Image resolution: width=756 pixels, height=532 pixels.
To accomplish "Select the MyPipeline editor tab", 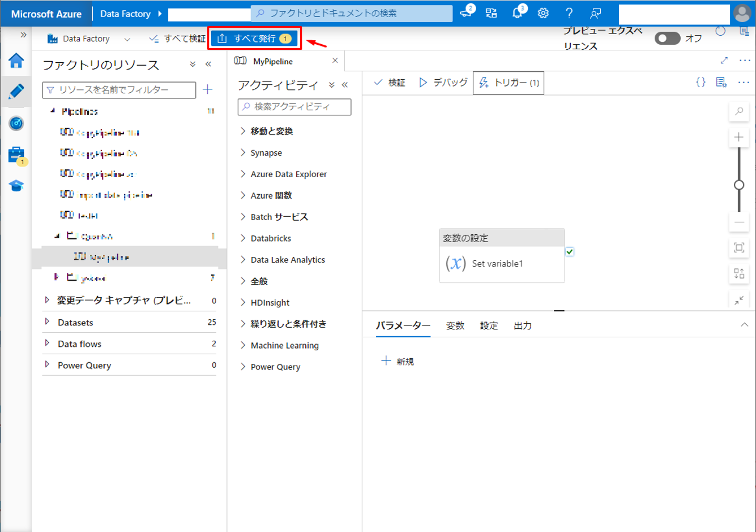I will pyautogui.click(x=273, y=61).
